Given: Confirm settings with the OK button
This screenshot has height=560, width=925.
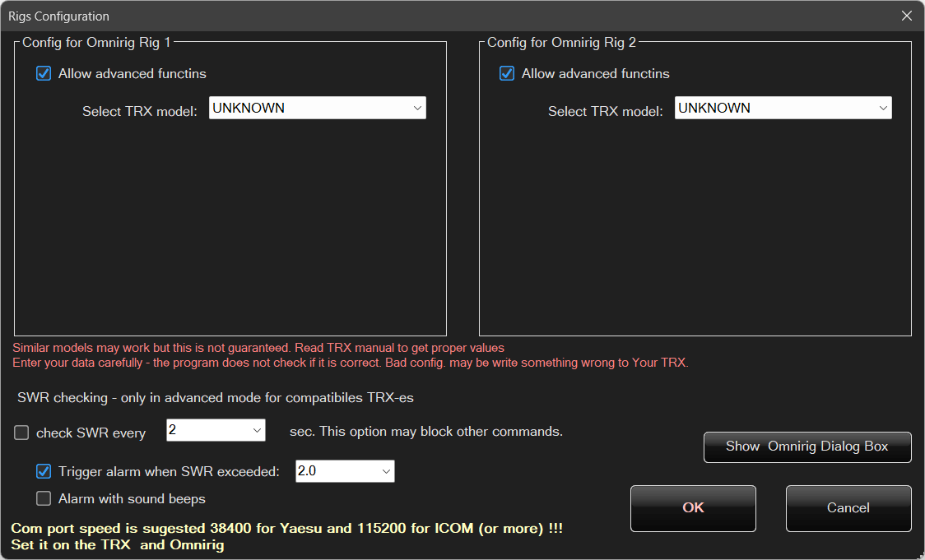Looking at the screenshot, I should 693,508.
